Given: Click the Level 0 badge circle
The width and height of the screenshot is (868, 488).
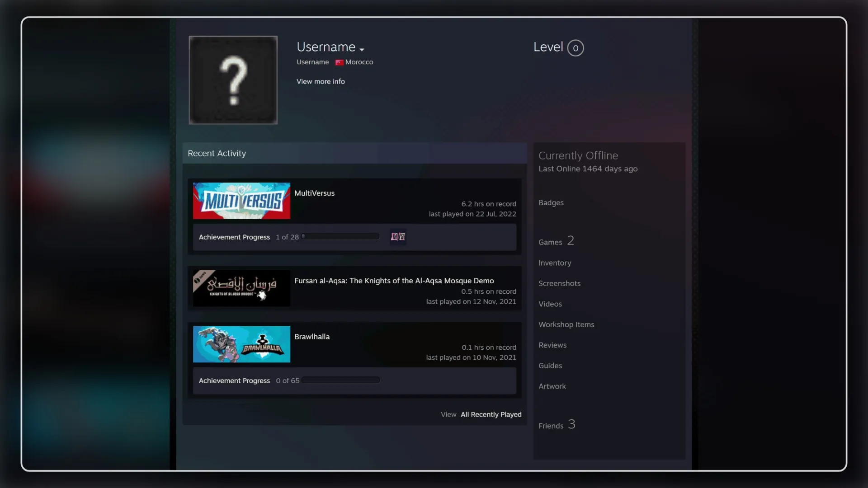Looking at the screenshot, I should click(576, 48).
